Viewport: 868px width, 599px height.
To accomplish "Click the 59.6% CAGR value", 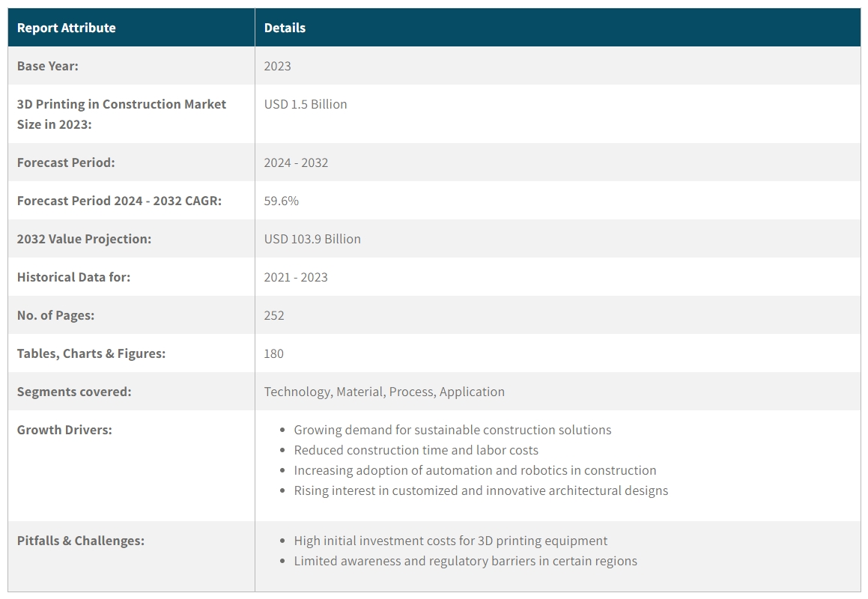I will pos(282,201).
